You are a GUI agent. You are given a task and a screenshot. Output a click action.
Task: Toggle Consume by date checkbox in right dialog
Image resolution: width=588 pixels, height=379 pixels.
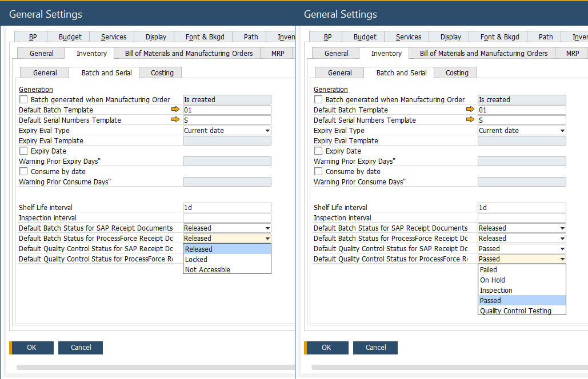318,172
